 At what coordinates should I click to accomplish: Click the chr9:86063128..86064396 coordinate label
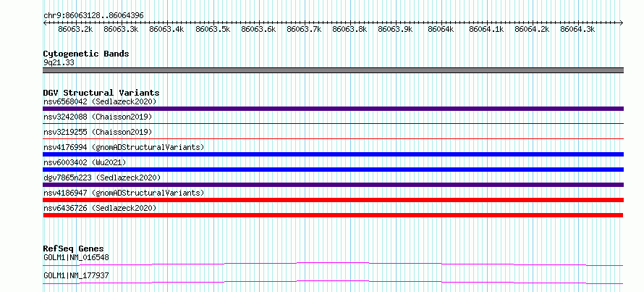93,15
